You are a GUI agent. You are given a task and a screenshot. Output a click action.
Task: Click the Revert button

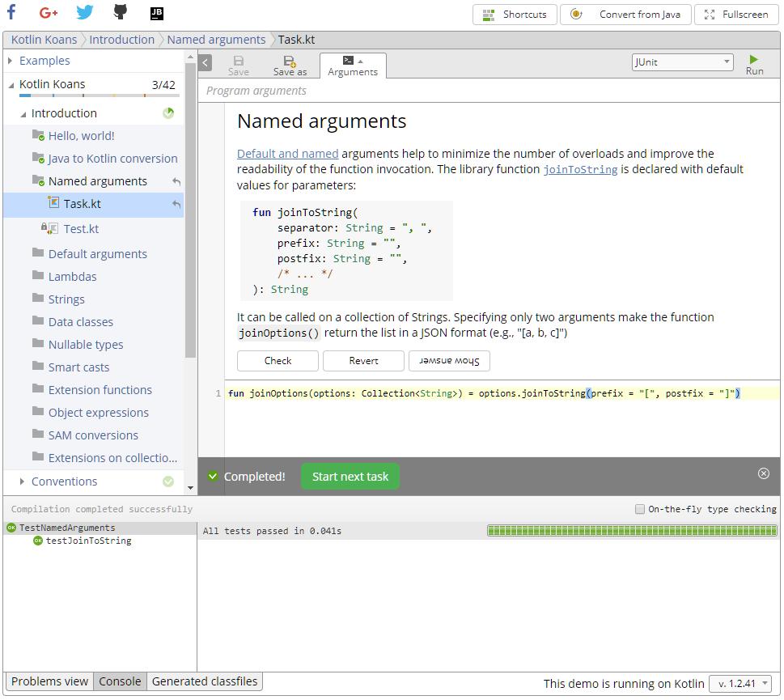point(363,361)
